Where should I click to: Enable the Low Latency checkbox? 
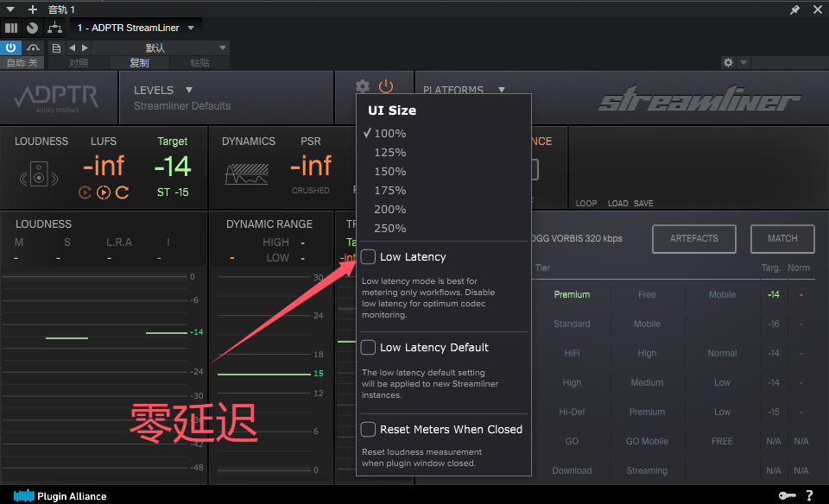368,257
